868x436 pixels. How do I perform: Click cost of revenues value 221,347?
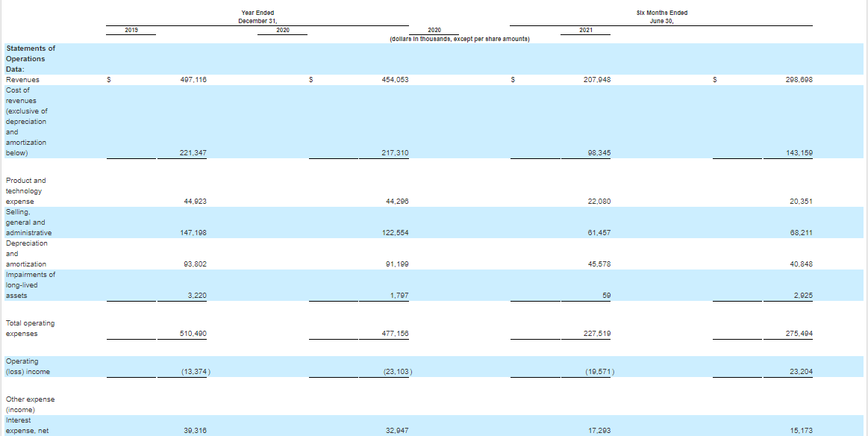pyautogui.click(x=193, y=153)
